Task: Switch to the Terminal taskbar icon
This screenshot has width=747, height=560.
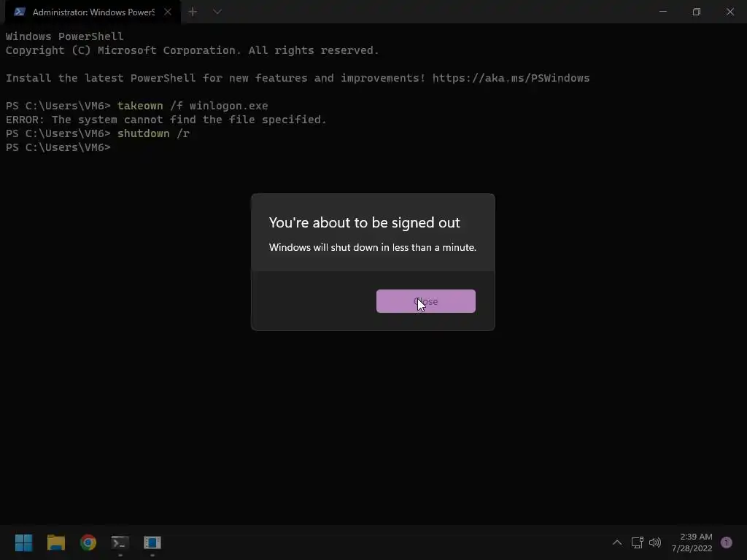Action: (120, 542)
